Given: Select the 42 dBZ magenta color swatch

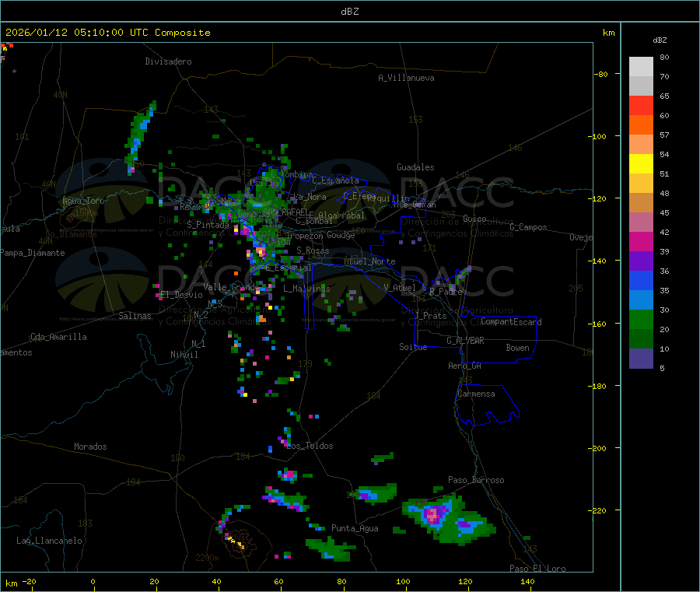Looking at the screenshot, I should pos(641,241).
